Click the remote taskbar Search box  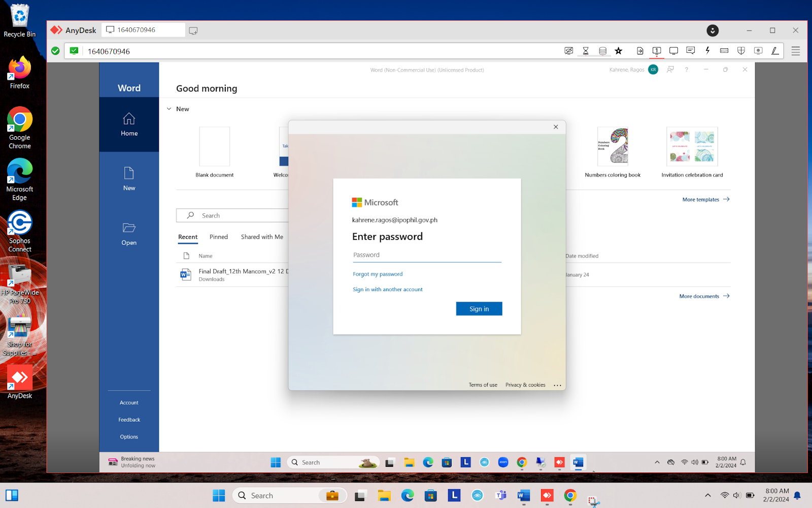point(333,462)
